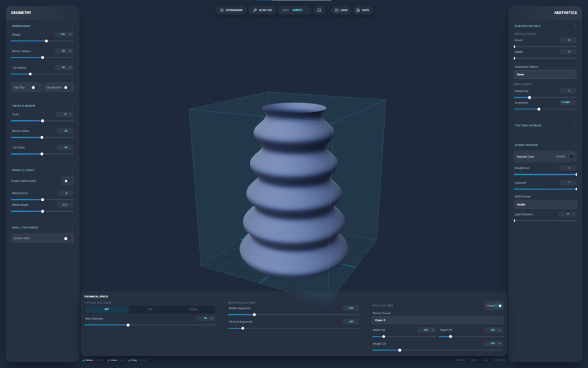The width and height of the screenshot is (588, 368).
Task: Turn on Enable Spline Lathe
Action: click(67, 181)
